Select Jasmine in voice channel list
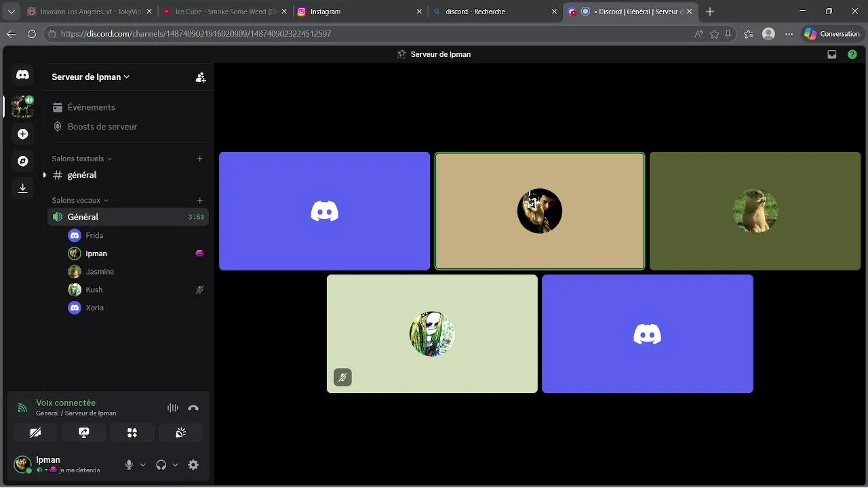 coord(136,272)
